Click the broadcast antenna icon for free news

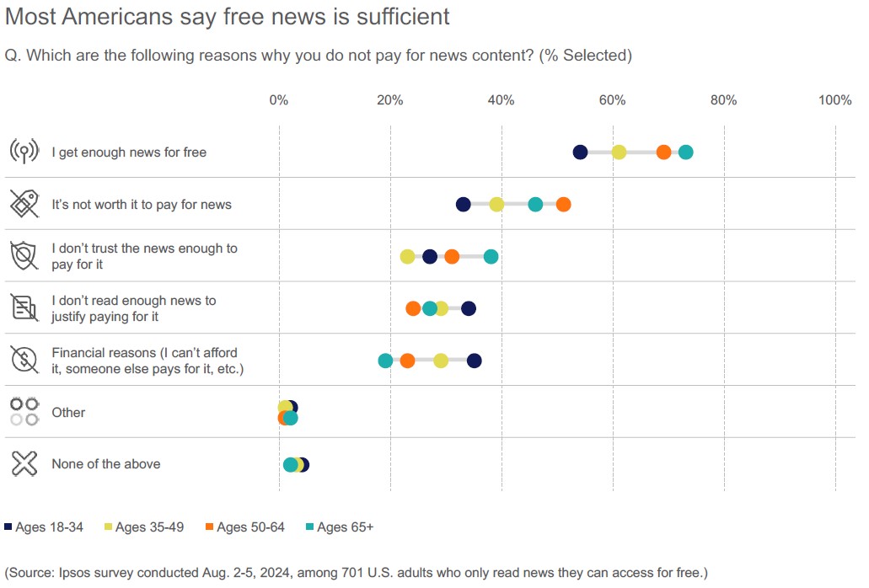(24, 152)
